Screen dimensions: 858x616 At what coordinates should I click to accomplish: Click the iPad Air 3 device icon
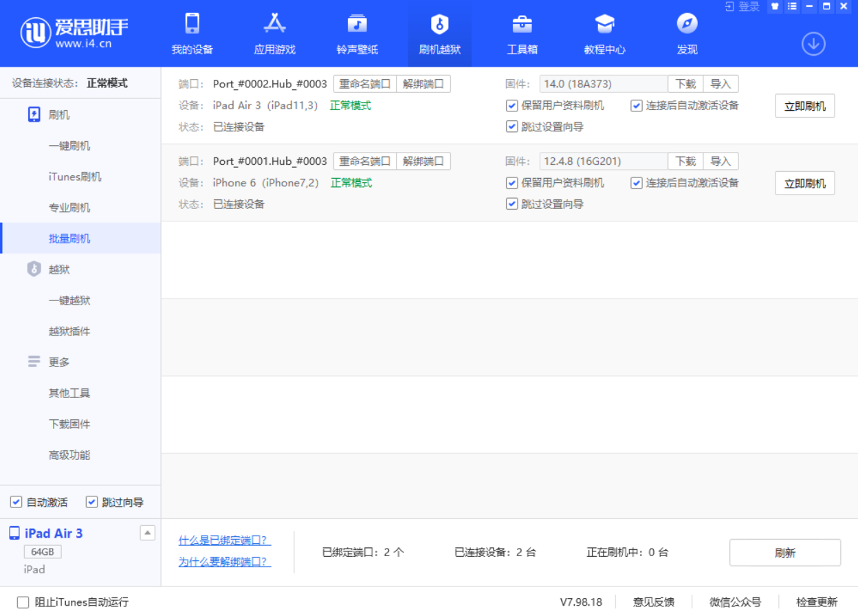(x=14, y=533)
